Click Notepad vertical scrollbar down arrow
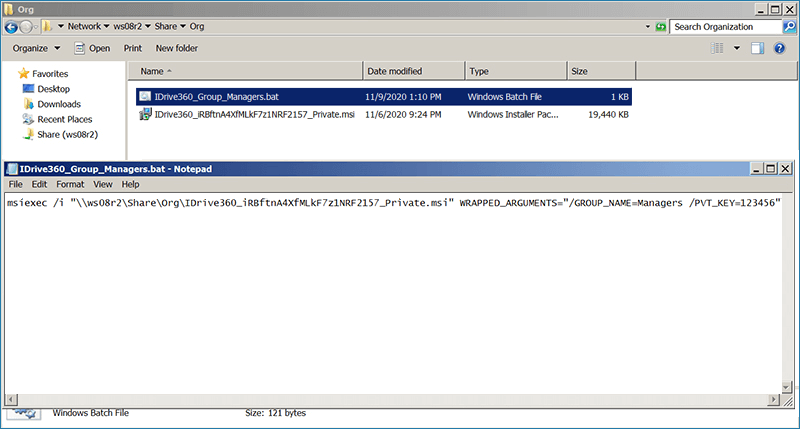 click(x=787, y=387)
